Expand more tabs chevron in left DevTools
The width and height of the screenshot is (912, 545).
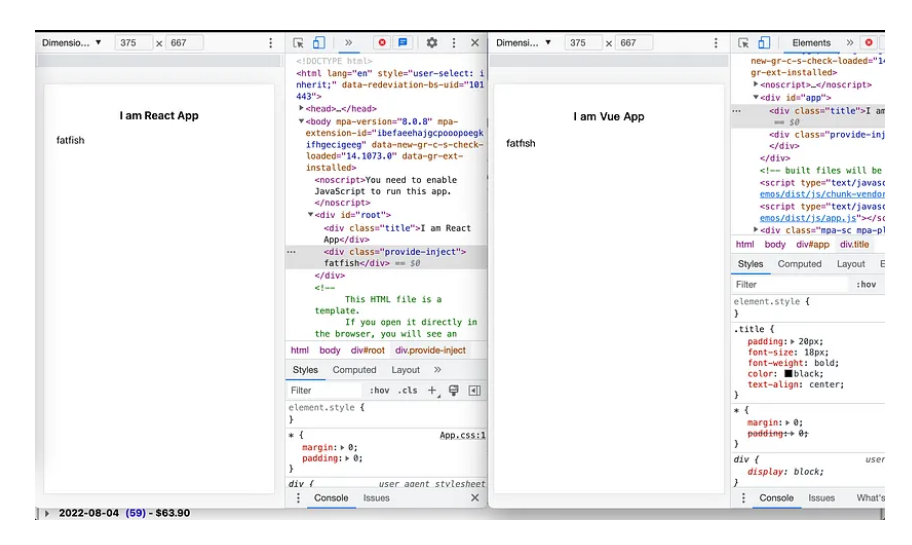(x=348, y=42)
